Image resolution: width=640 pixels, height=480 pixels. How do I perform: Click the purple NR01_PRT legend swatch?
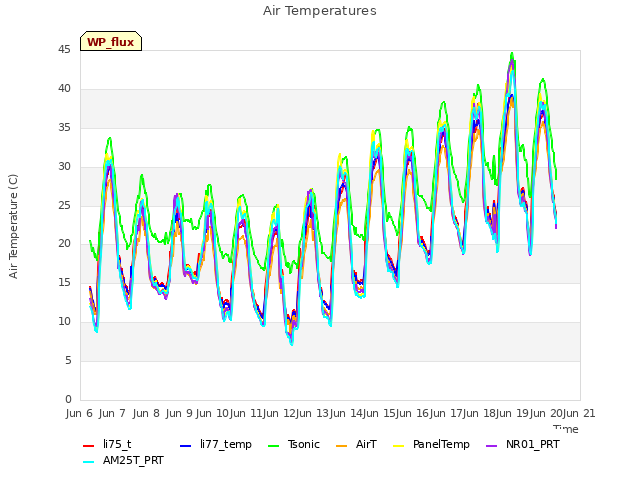coord(492,446)
